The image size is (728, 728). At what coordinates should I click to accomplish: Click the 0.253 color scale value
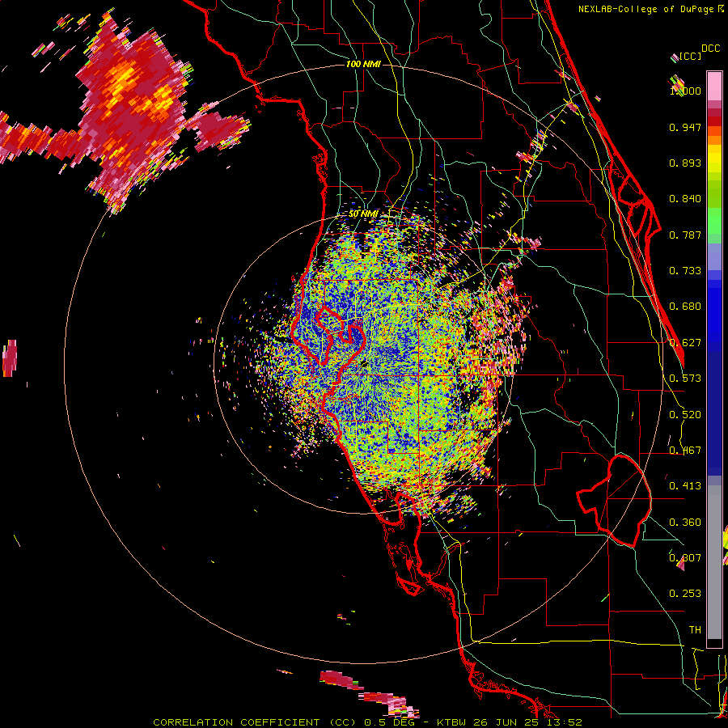[685, 594]
